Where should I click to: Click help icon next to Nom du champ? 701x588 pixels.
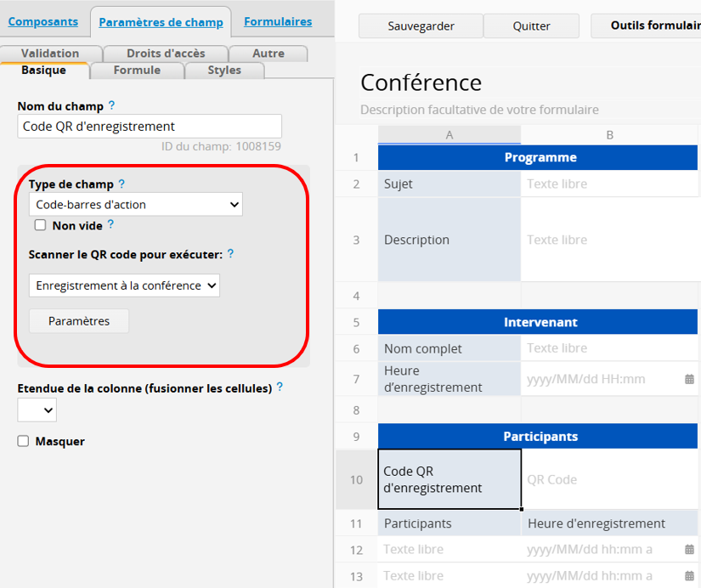point(111,106)
